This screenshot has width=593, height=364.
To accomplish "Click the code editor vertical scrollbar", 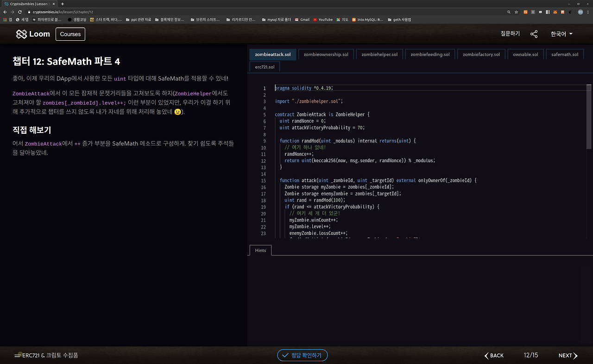I will coord(589,117).
